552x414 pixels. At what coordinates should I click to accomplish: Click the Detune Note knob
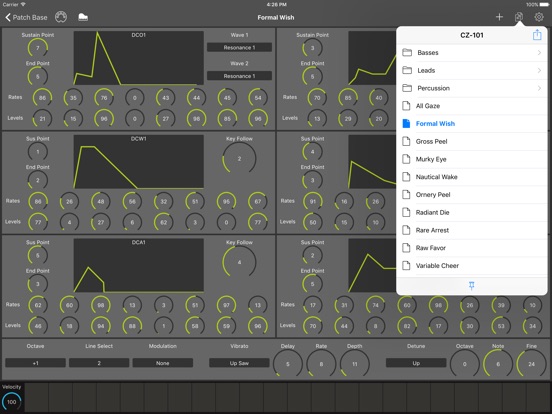(x=498, y=364)
